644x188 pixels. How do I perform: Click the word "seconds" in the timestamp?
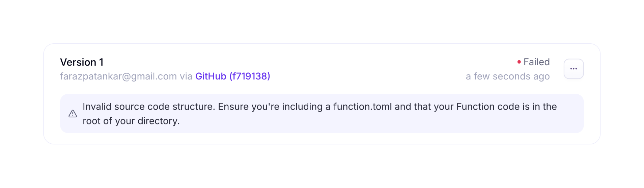pyautogui.click(x=511, y=76)
